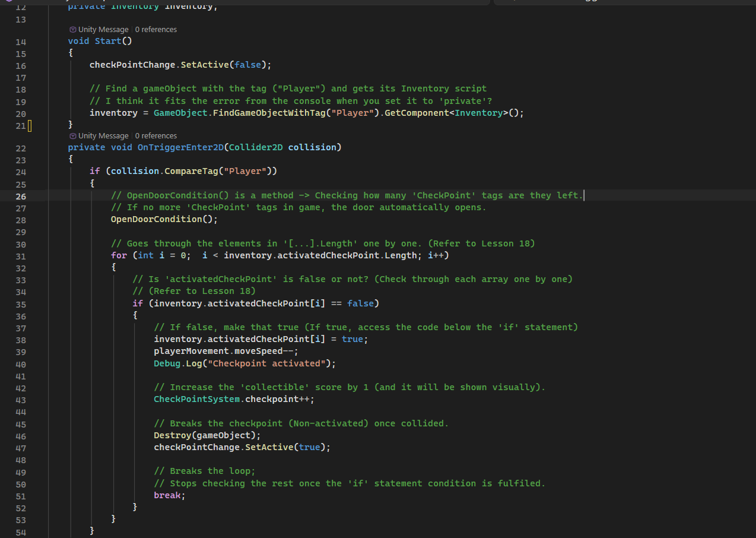Viewport: 756px width, 538px height.
Task: Click the 'break' keyword on line 51
Action: (x=167, y=495)
